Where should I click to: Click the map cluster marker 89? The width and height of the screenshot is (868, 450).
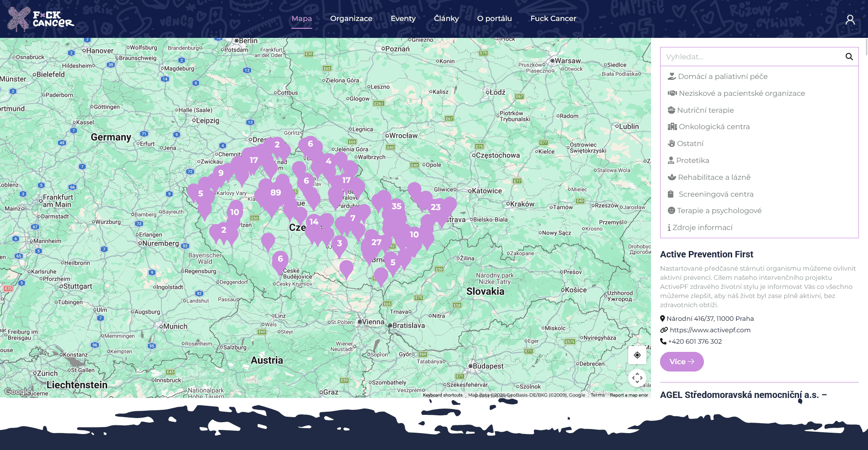[275, 193]
